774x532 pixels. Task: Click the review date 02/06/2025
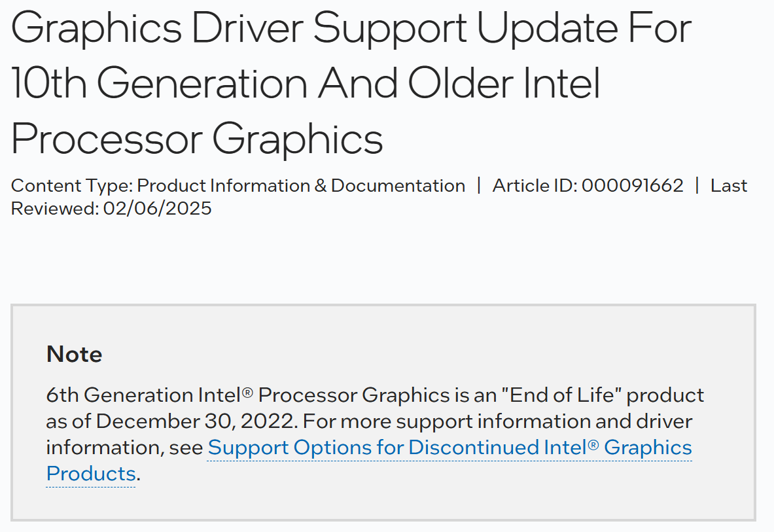[x=158, y=208]
